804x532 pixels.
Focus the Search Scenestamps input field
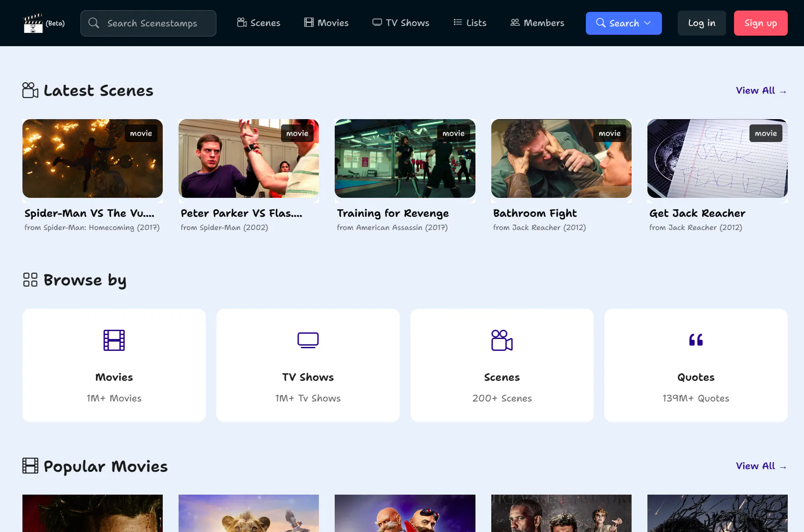point(148,23)
